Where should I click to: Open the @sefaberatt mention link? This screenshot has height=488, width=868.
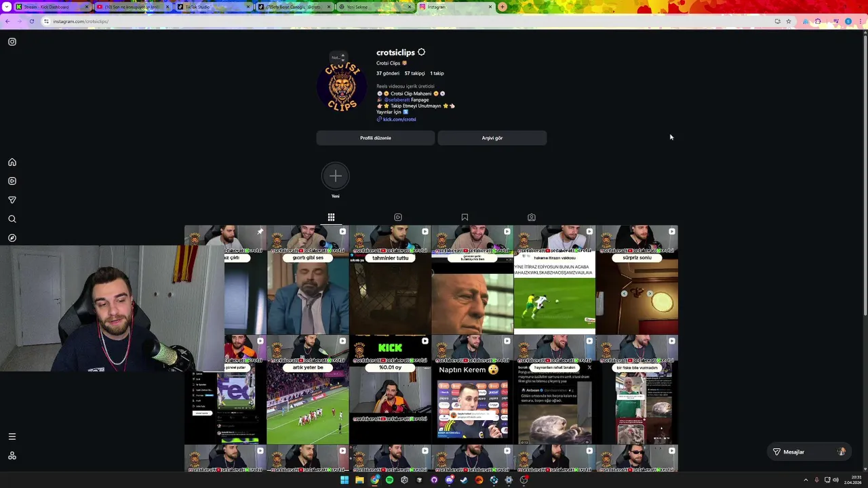coord(397,100)
